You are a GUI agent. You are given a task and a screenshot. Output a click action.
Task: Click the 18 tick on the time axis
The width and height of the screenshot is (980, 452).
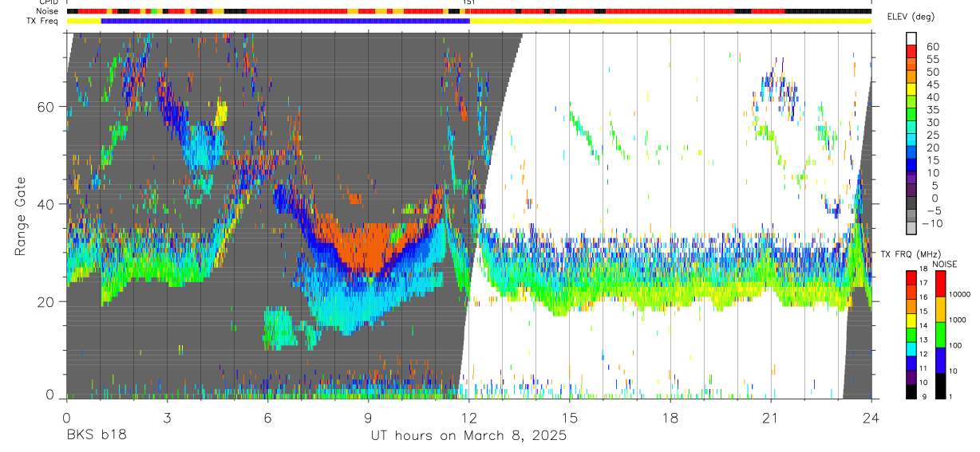click(x=670, y=417)
